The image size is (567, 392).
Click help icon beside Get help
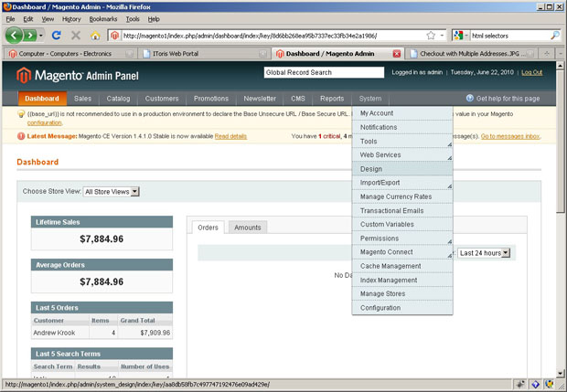pyautogui.click(x=470, y=98)
